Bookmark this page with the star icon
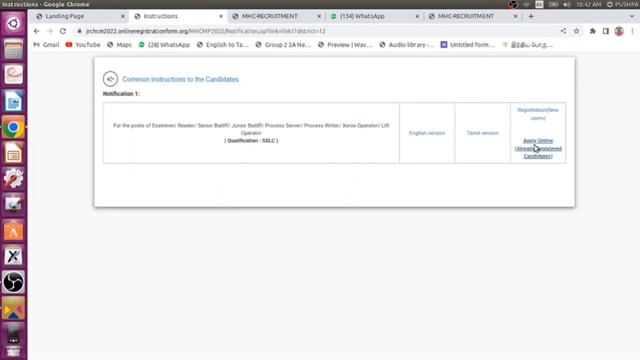This screenshot has height=360, width=640. pos(576,31)
